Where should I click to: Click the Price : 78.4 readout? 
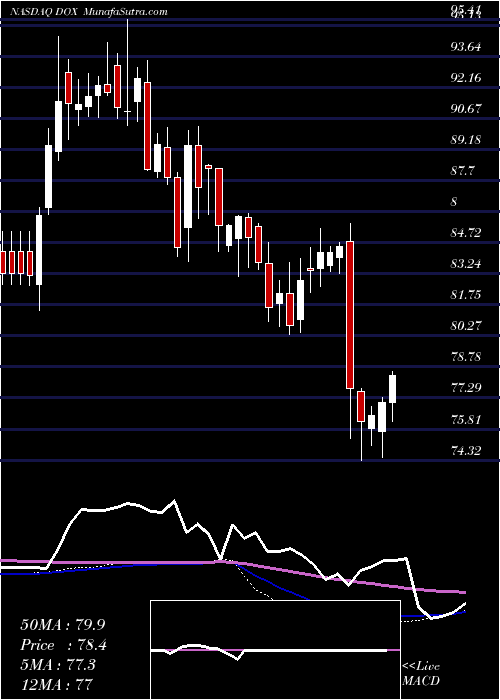[63, 645]
